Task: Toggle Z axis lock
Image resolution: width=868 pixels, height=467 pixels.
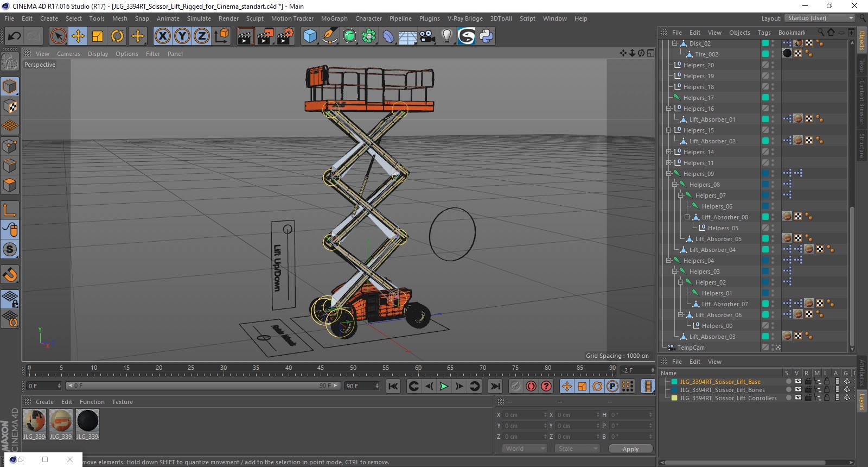Action: (x=202, y=36)
